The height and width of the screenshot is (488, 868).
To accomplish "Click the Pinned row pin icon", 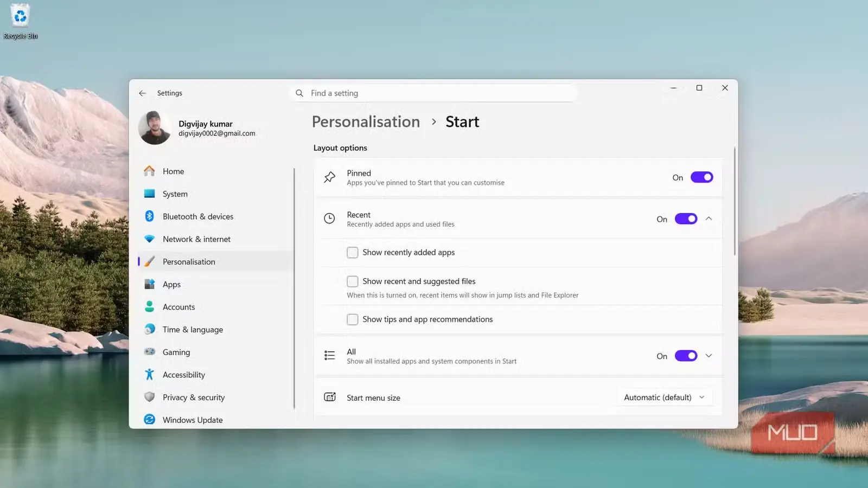I will tap(329, 177).
